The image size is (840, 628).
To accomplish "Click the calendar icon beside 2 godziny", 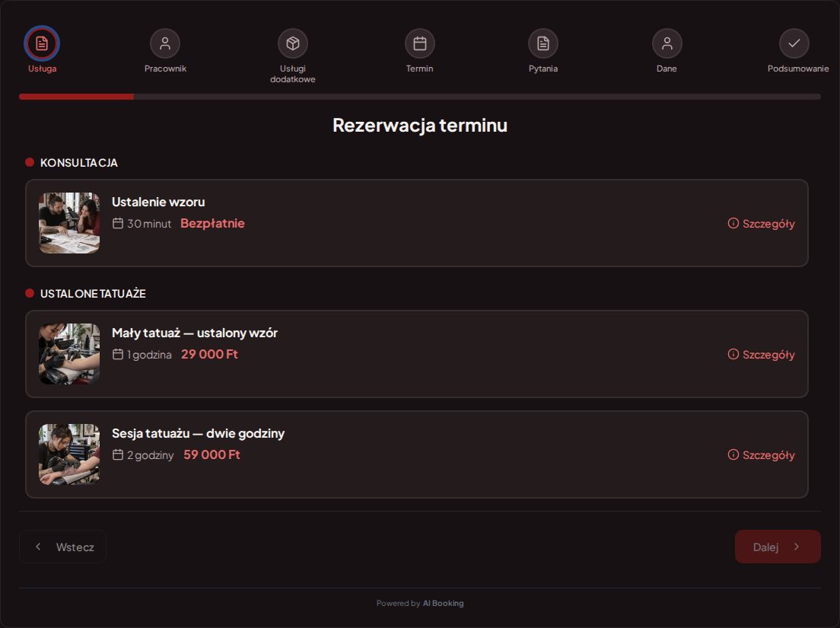I will point(118,455).
